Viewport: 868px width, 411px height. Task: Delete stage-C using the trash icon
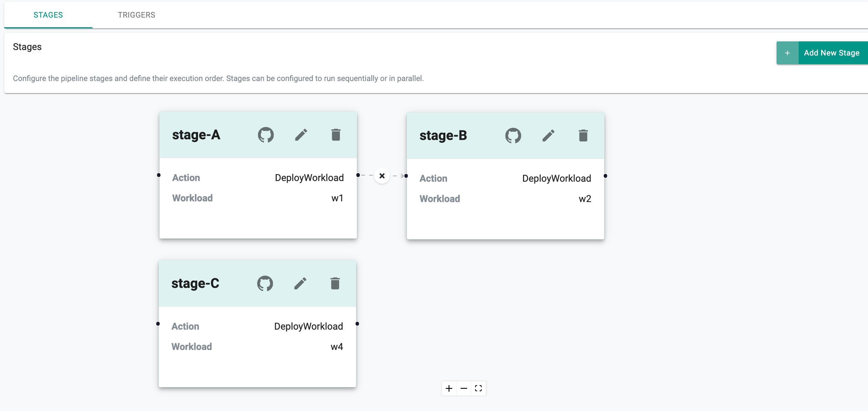[335, 283]
